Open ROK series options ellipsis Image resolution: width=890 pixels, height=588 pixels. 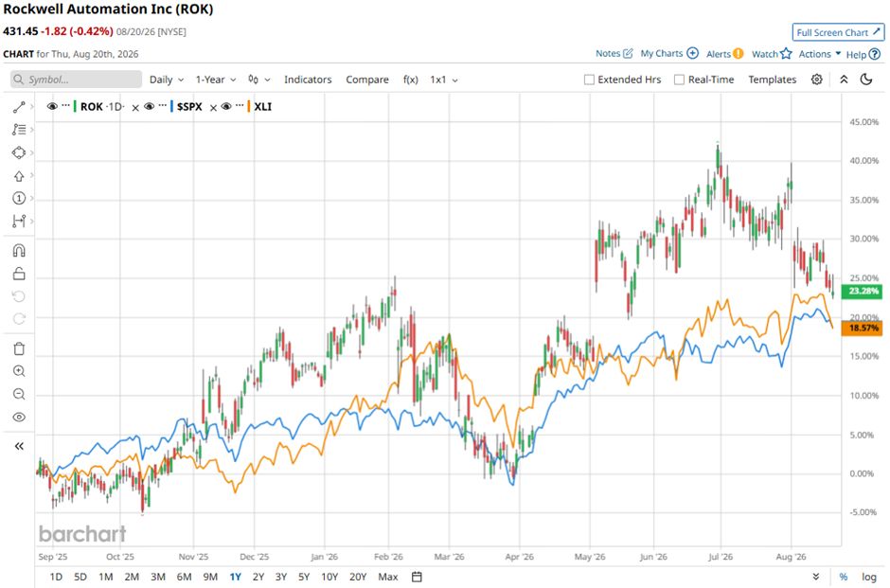(x=66, y=105)
